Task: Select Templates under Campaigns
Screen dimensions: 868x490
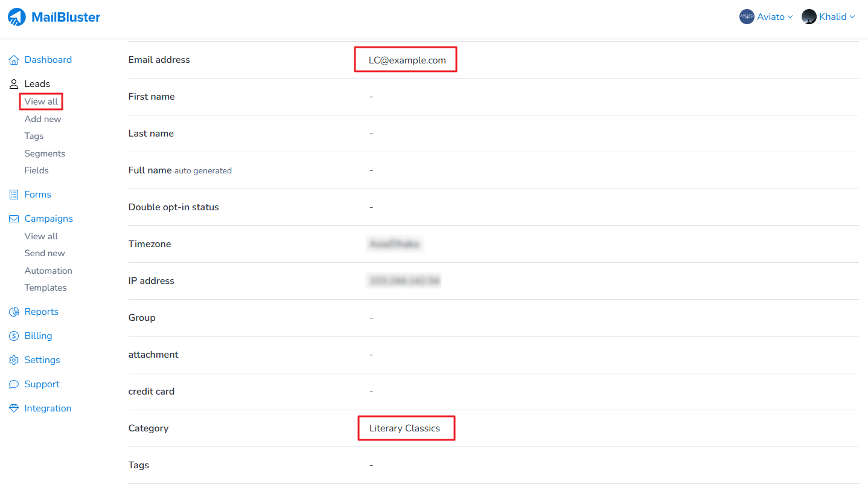Action: pyautogui.click(x=45, y=288)
